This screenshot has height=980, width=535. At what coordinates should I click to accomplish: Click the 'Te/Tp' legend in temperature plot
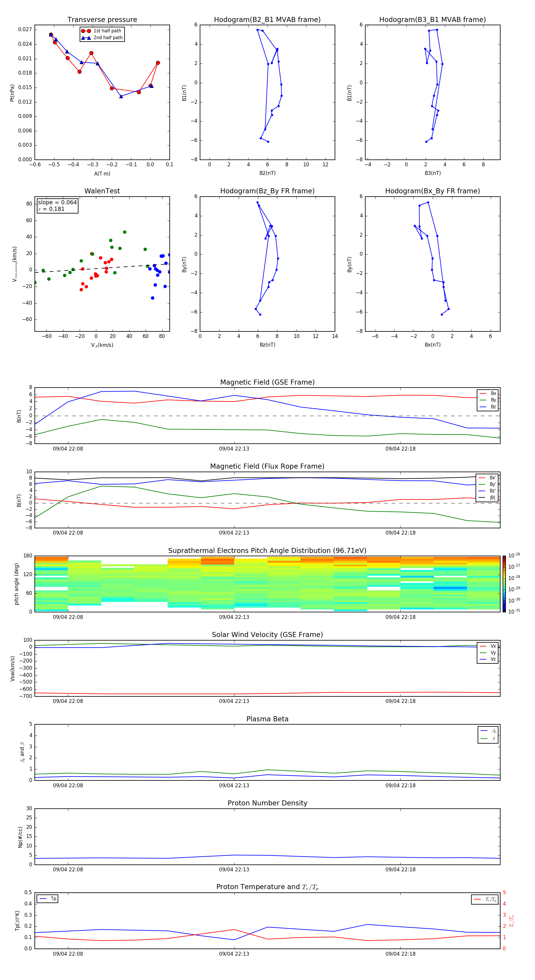(485, 899)
